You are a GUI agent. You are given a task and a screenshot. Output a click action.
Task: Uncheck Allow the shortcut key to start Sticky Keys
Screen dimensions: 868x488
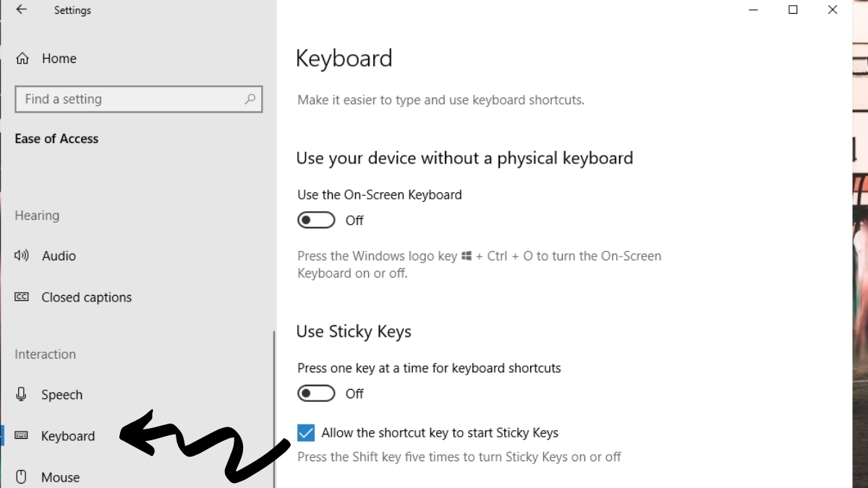tap(305, 432)
